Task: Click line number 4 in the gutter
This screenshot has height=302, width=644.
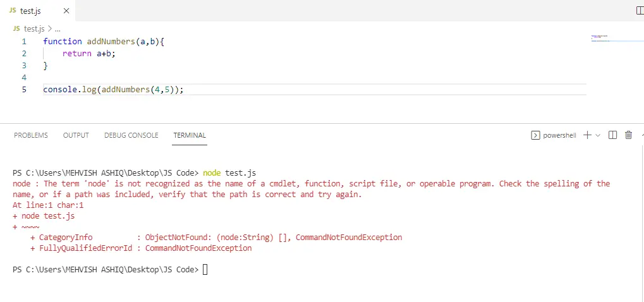Action: pyautogui.click(x=24, y=77)
